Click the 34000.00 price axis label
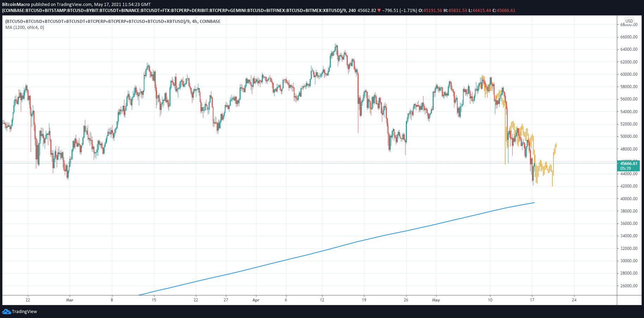Screen dimensions: 644x318 click(x=629, y=236)
